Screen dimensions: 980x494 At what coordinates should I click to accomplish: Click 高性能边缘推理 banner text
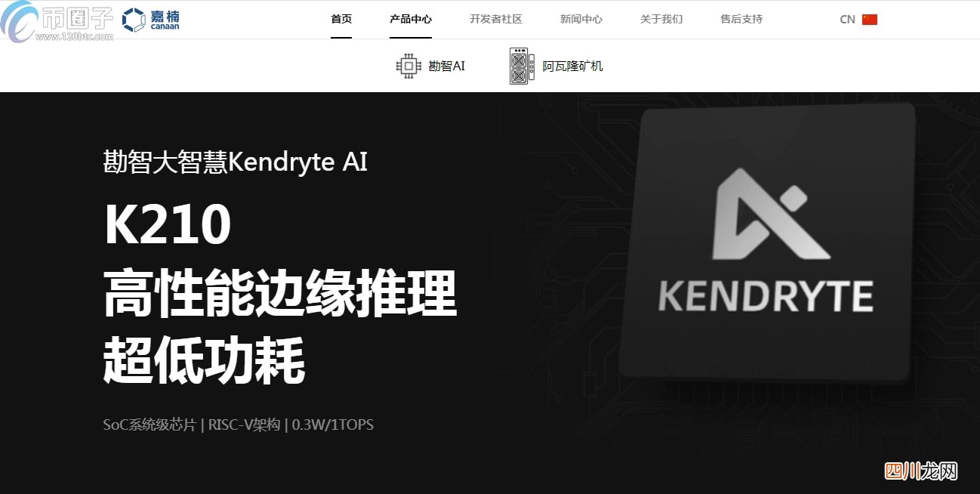[x=280, y=295]
